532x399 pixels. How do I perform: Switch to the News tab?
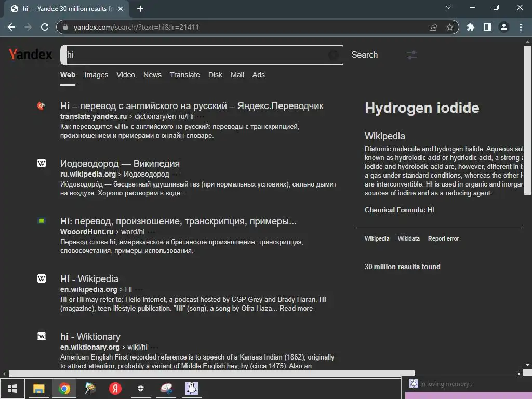[x=152, y=75]
